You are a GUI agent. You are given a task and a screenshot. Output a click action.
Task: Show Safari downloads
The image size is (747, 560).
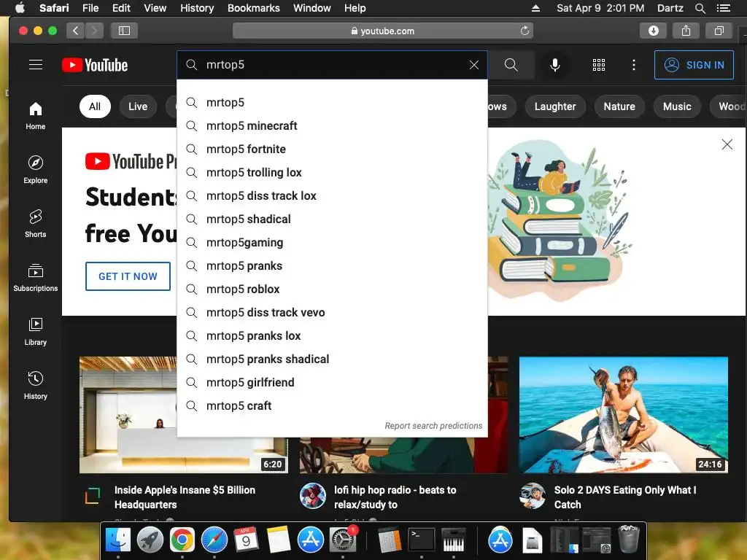[x=653, y=31]
